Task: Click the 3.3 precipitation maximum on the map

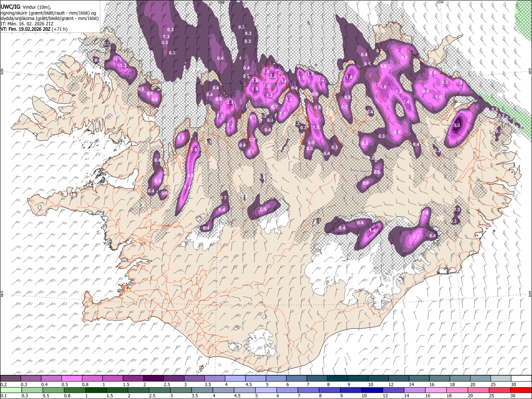Action: pos(457,125)
